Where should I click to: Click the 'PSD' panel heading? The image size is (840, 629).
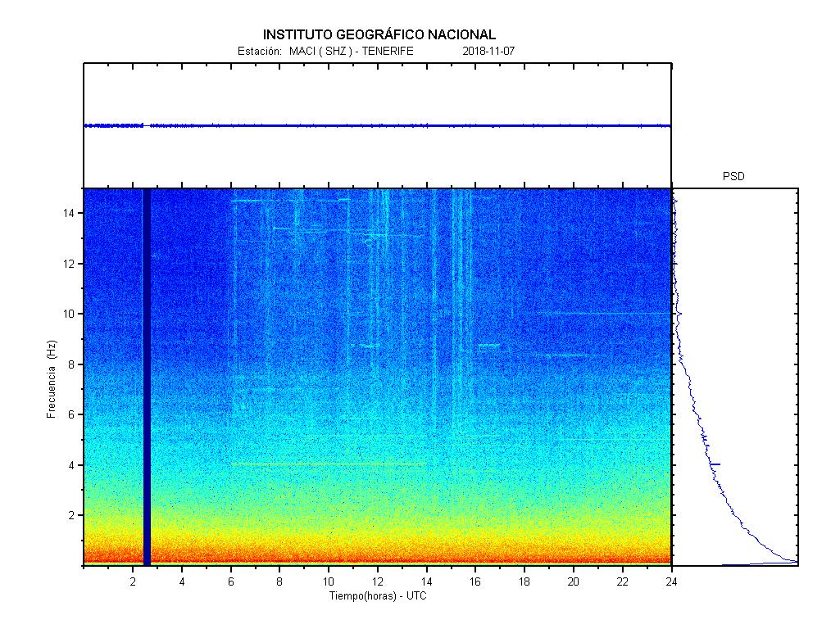pos(733,176)
